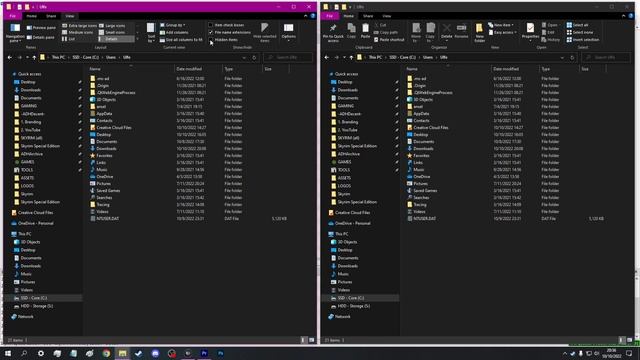Click Select all in right window
640x360 pixels.
click(577, 25)
